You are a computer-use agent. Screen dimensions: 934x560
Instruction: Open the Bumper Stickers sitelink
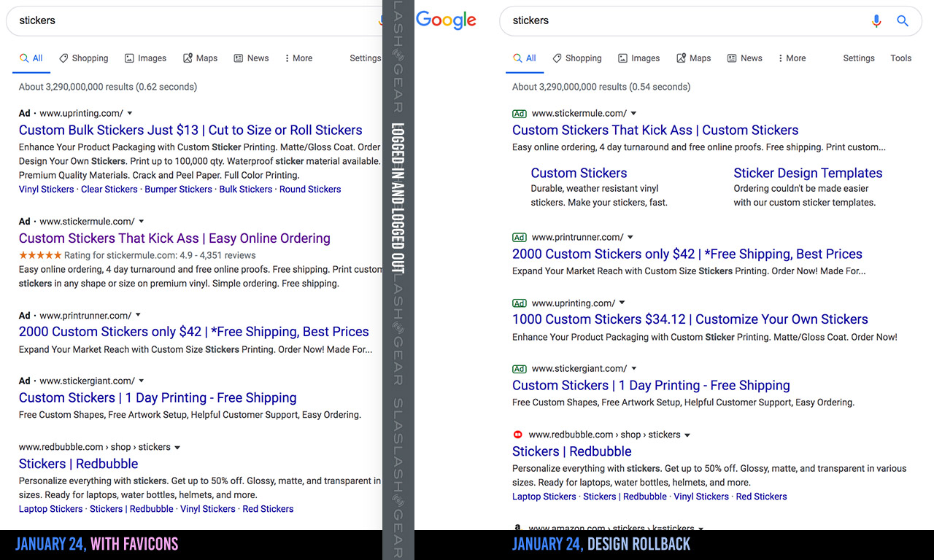tap(178, 190)
